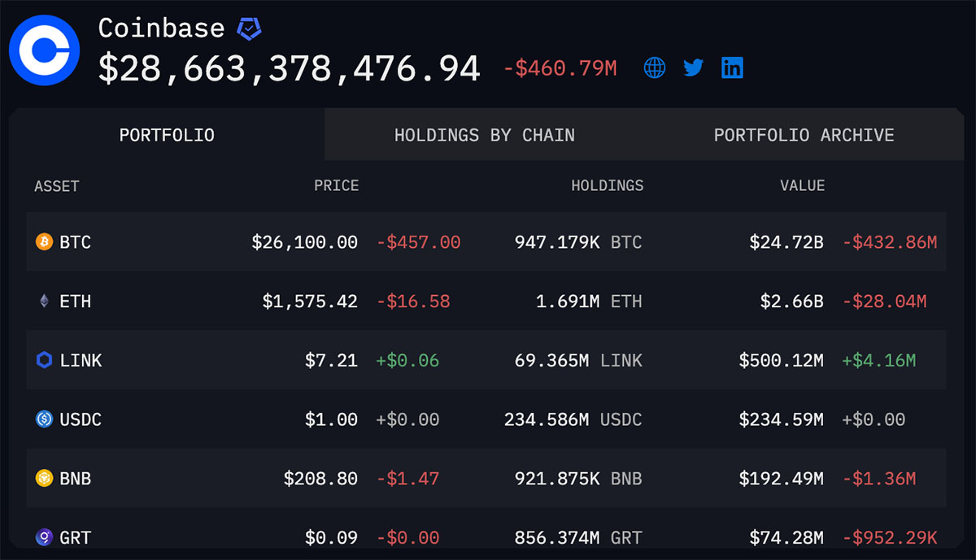This screenshot has width=976, height=560.
Task: Switch to the HOLDINGS BY CHAIN tab
Action: (485, 135)
